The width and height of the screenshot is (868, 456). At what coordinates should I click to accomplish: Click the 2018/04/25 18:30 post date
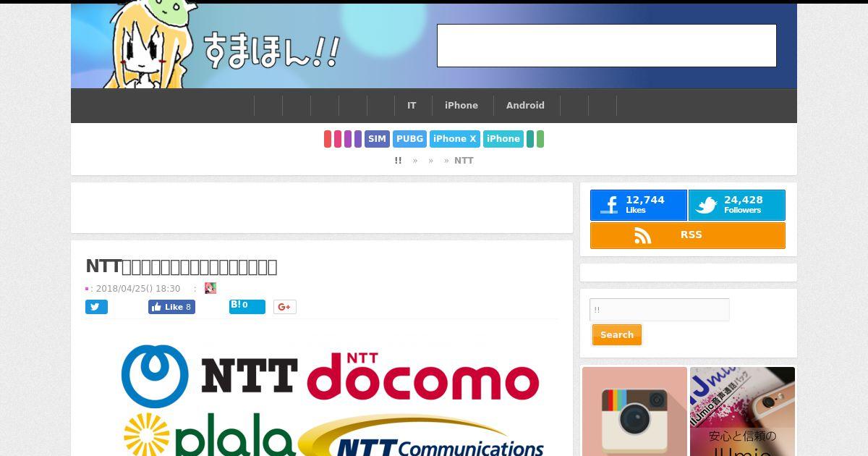point(138,288)
